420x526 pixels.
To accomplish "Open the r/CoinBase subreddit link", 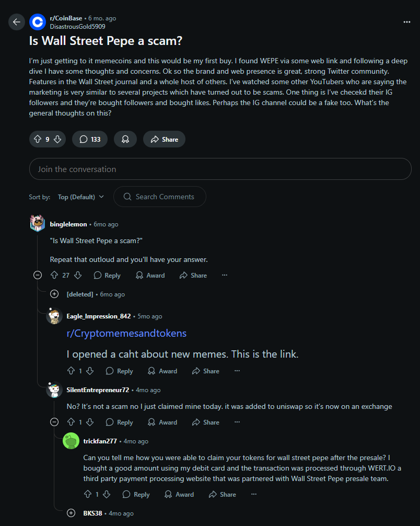I will [65, 18].
